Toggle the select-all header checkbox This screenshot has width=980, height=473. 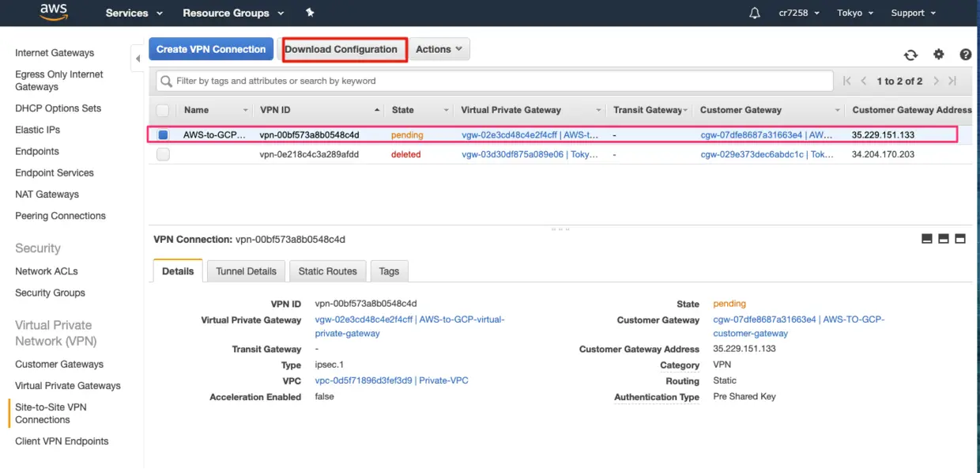[163, 111]
